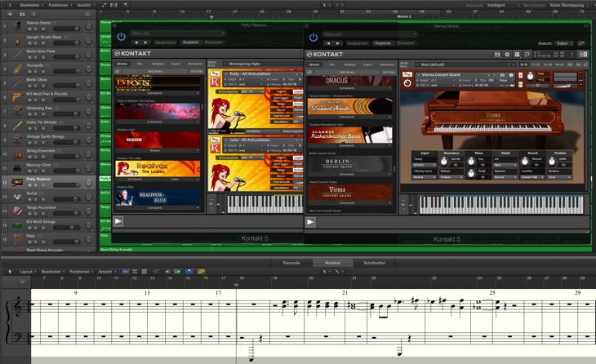Click MIDI in green icon in score toolbar
The width and height of the screenshot is (596, 364).
(177, 272)
